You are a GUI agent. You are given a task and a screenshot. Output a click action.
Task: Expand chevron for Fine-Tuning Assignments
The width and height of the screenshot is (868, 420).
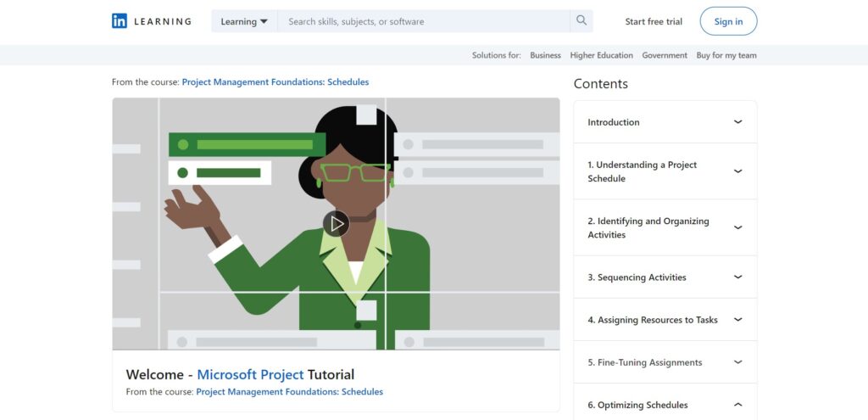pyautogui.click(x=737, y=362)
